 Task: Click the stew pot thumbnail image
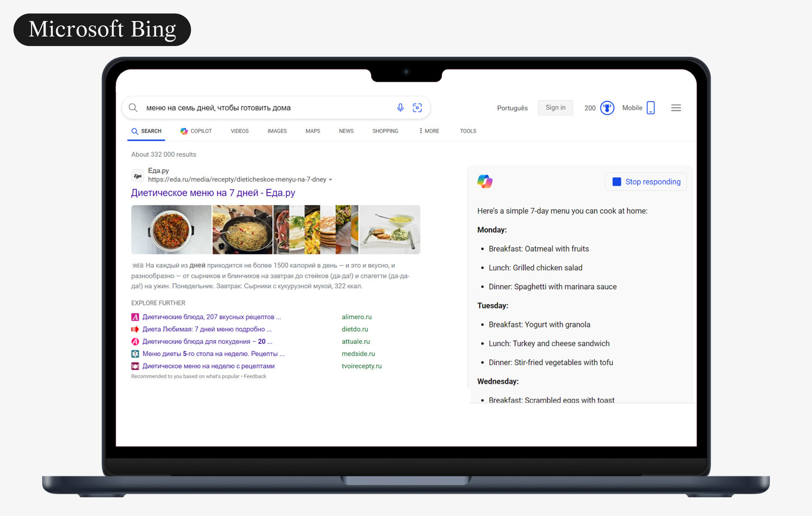click(171, 229)
